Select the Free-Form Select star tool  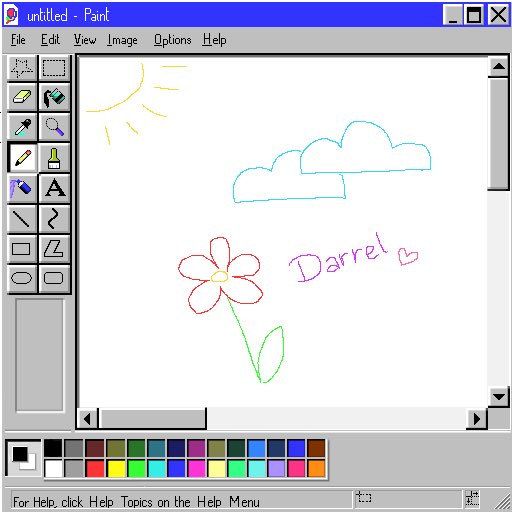point(22,68)
